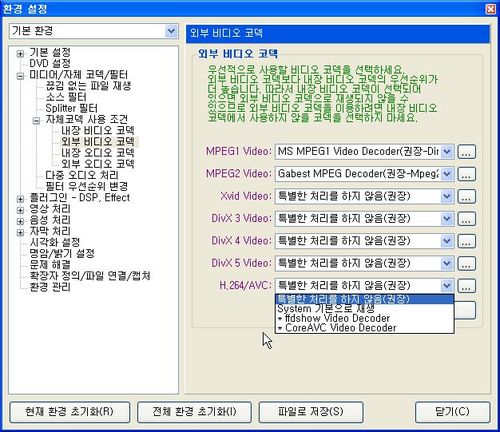Click the browse button next to DivX 5 Video
Viewport: 500px width, 432px height.
(x=466, y=263)
